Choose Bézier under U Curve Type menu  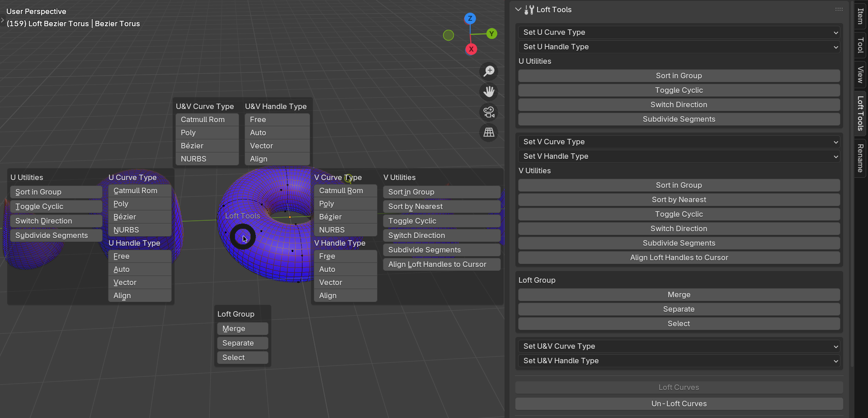pos(140,217)
